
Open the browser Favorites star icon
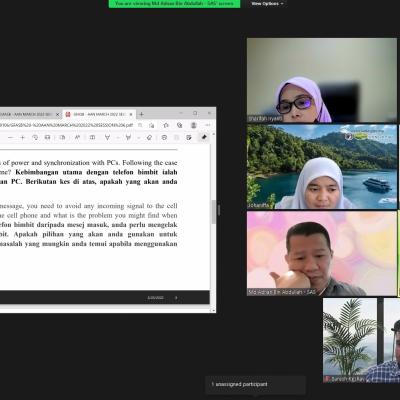pos(166,125)
